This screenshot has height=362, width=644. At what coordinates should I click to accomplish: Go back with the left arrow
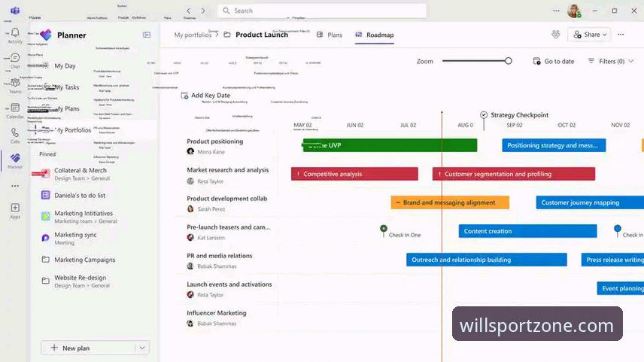(x=189, y=11)
